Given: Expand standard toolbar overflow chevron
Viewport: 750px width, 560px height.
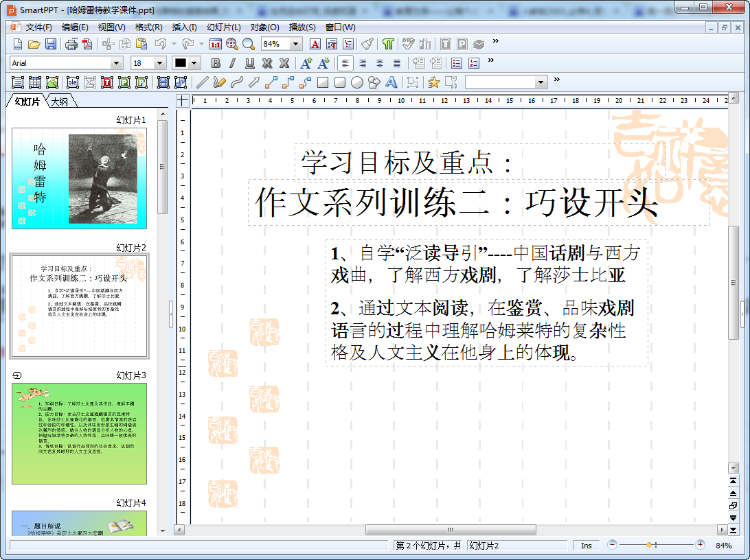Looking at the screenshot, I should pyautogui.click(x=496, y=41).
